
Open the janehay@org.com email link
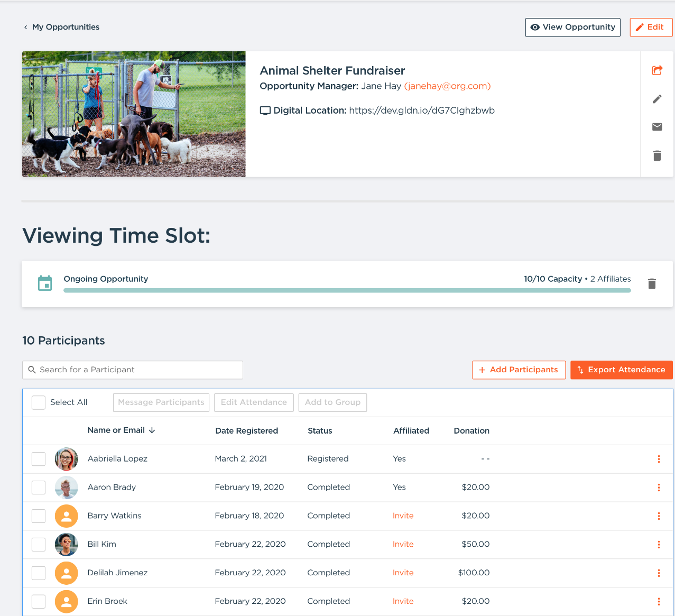coord(447,86)
